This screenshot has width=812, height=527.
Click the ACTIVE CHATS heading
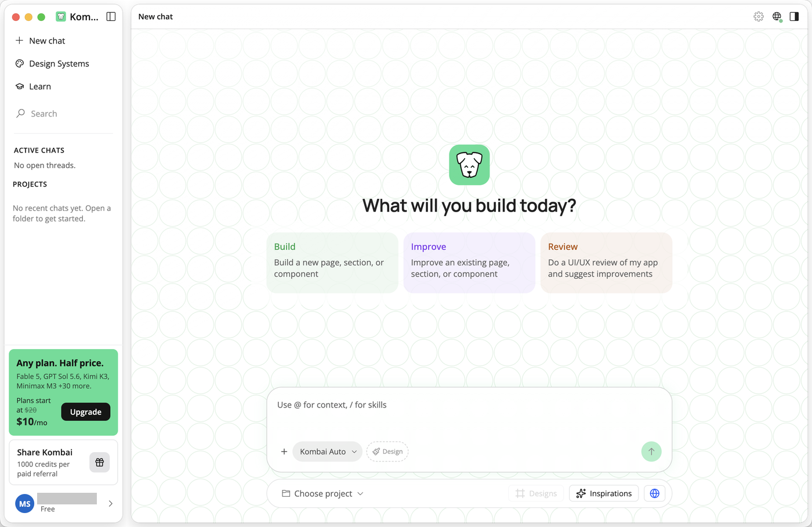pos(39,151)
